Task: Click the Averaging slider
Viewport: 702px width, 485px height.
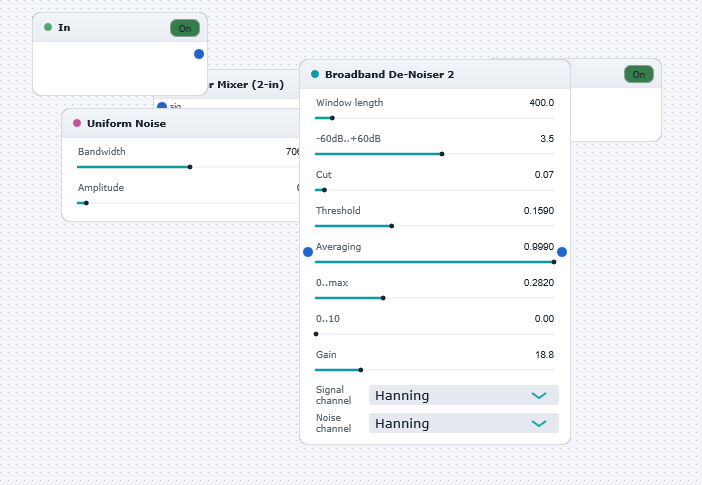Action: (x=435, y=262)
